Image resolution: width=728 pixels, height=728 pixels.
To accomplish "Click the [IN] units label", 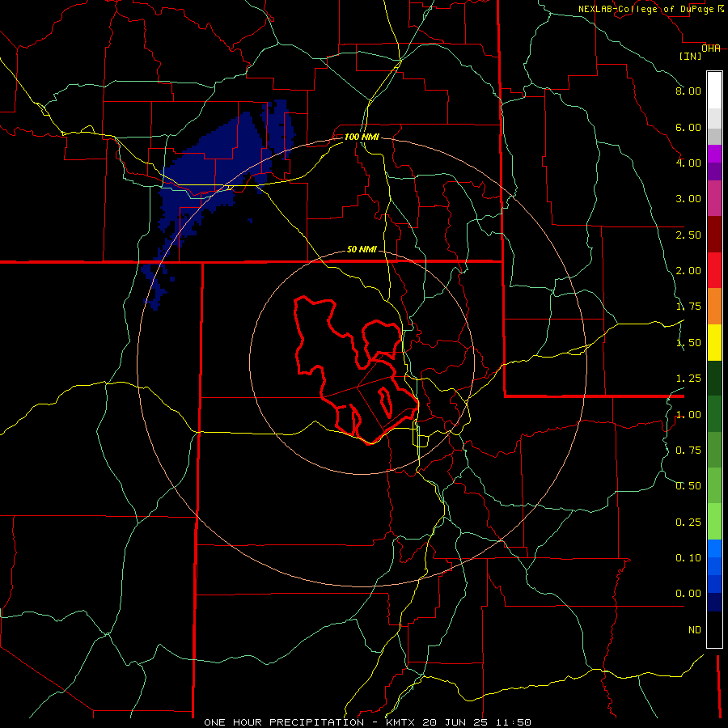I will point(691,56).
